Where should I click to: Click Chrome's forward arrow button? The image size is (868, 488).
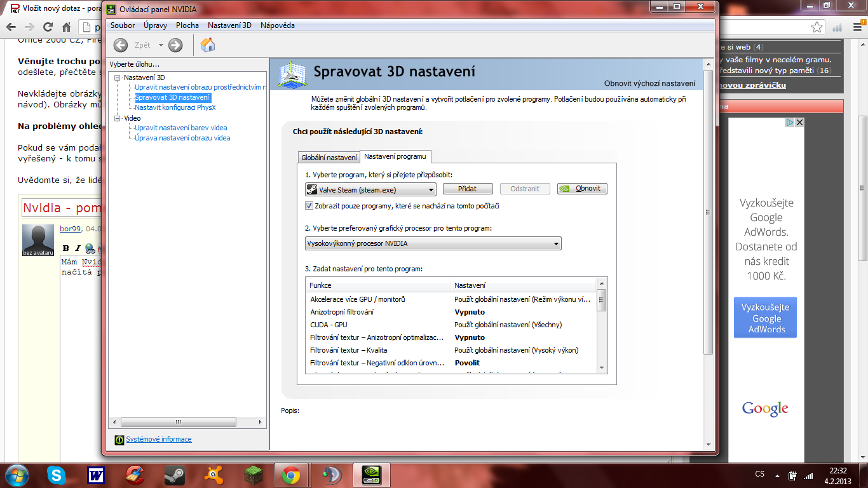coord(29,27)
